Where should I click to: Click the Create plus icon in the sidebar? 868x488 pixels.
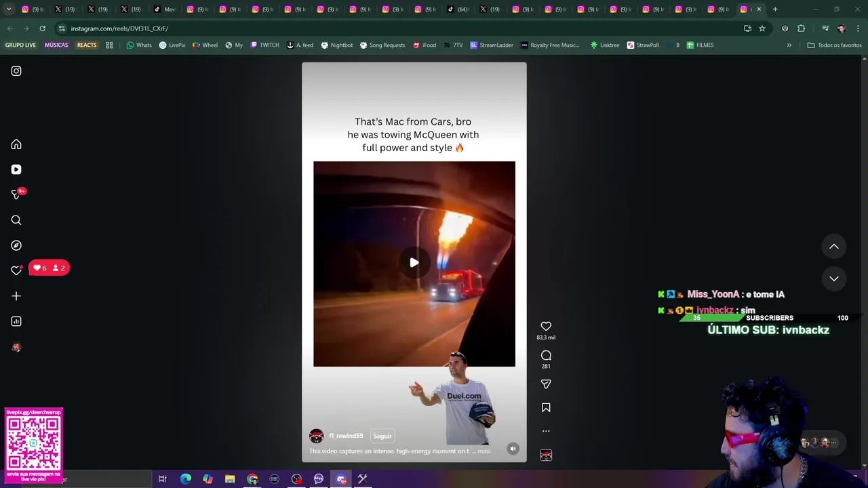click(x=16, y=296)
